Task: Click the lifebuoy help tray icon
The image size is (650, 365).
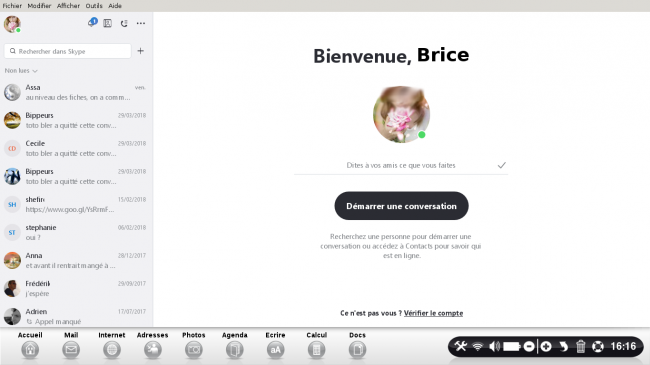Action: [598, 346]
